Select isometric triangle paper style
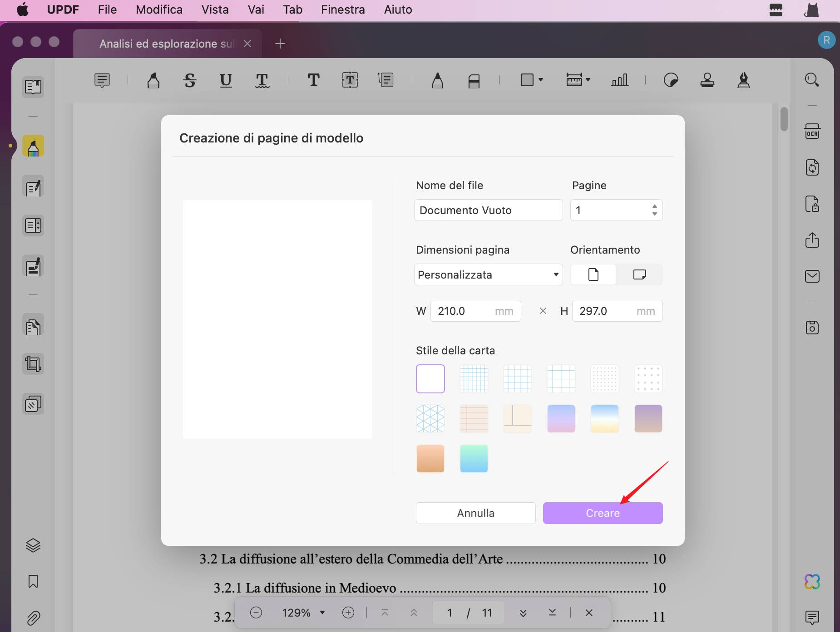 coord(430,419)
